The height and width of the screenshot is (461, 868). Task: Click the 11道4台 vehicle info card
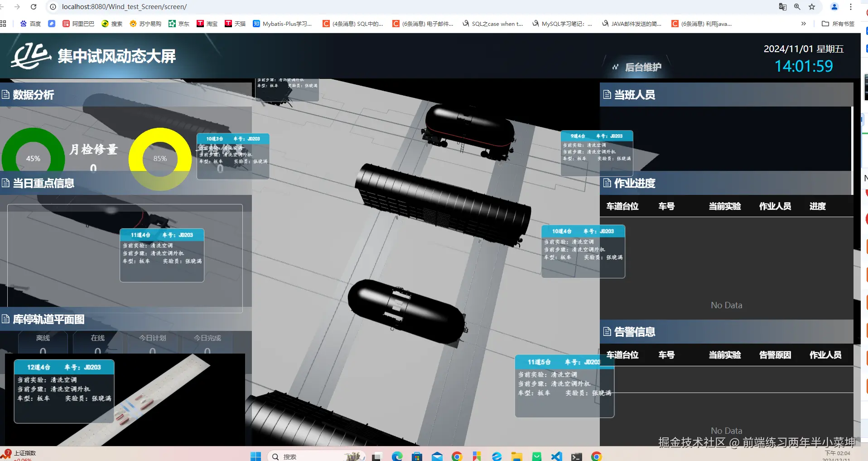(162, 255)
